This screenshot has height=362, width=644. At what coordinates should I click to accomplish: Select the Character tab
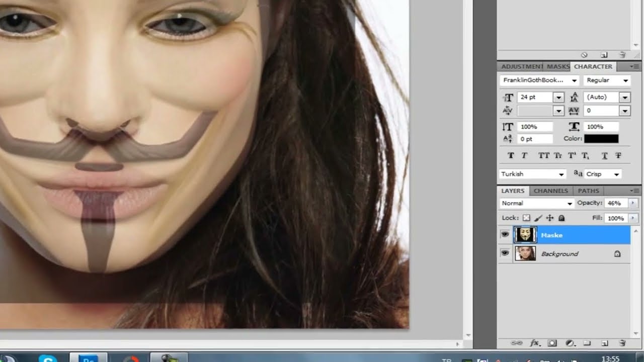point(593,66)
